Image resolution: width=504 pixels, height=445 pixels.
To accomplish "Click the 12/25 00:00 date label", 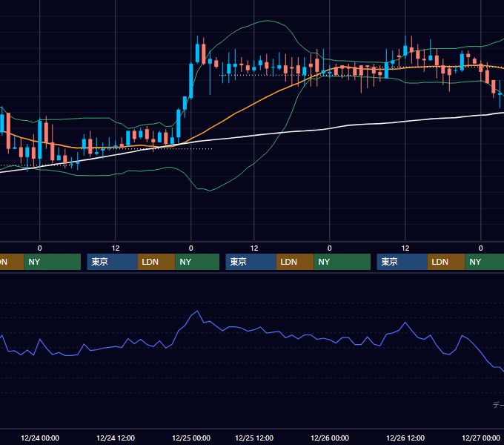I will click(x=191, y=438).
